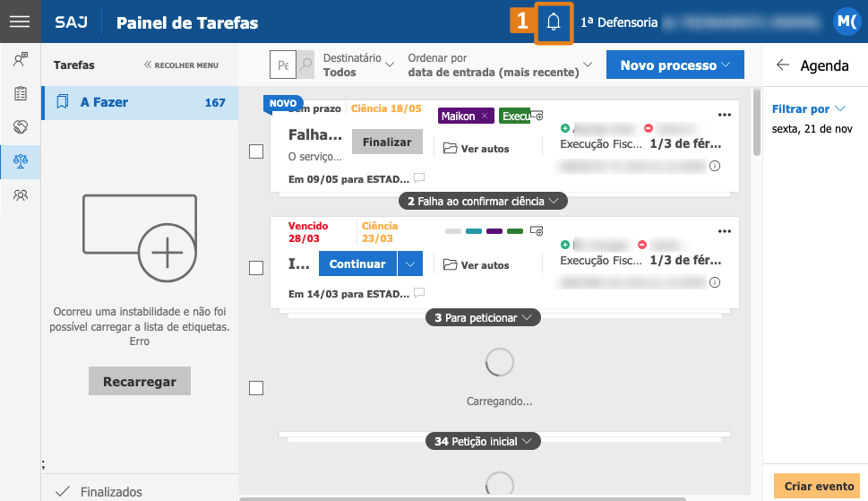Click the horizontal scrollbar at bottom
The image size is (868, 501).
[462, 499]
